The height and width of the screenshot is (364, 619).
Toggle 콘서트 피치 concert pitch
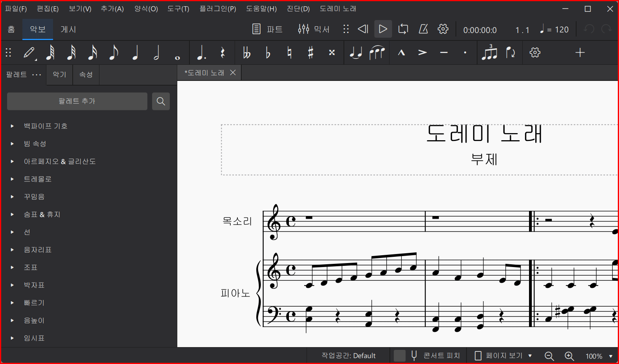tap(428, 356)
